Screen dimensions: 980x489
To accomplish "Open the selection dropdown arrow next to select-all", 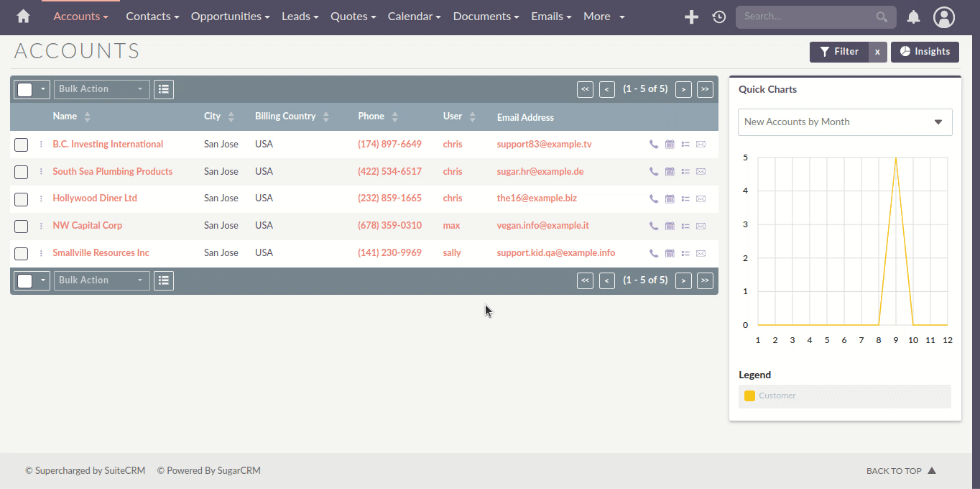I will (41, 89).
